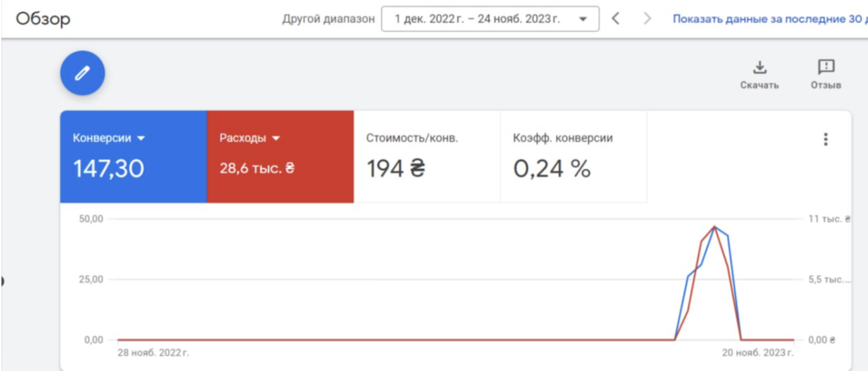Click right axis label 11 тыс. ₴

pyautogui.click(x=829, y=219)
